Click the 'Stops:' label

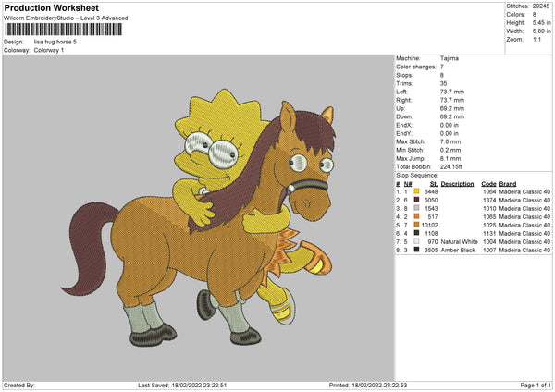tap(404, 75)
